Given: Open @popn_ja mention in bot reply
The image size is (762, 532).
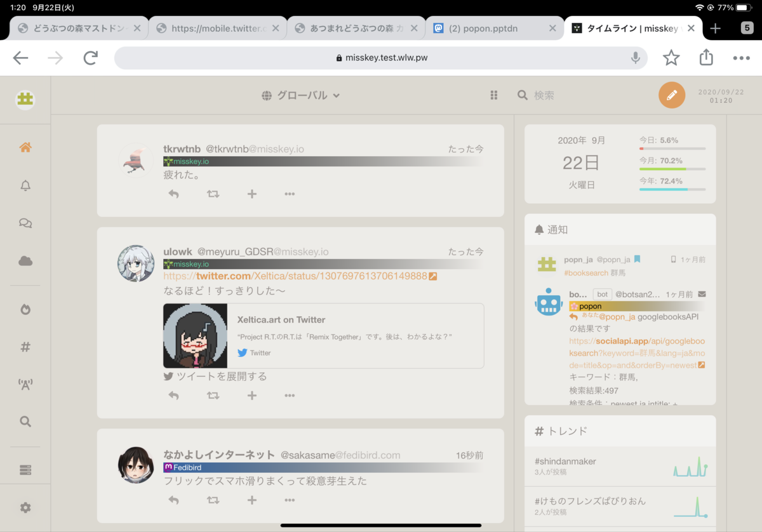Looking at the screenshot, I should [x=617, y=316].
